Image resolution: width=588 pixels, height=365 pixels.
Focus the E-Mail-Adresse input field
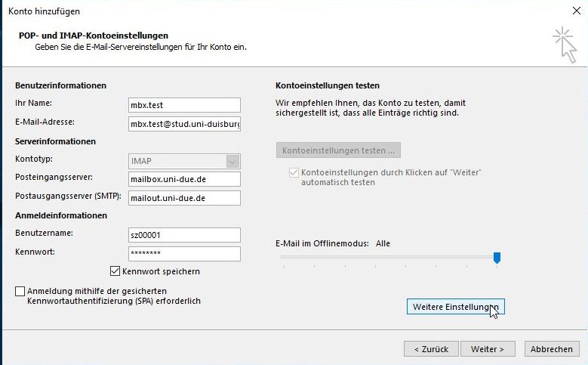point(184,123)
